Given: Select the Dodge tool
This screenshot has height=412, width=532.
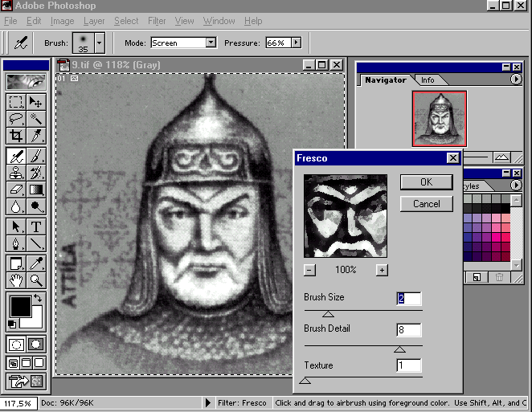Looking at the screenshot, I should coord(36,206).
